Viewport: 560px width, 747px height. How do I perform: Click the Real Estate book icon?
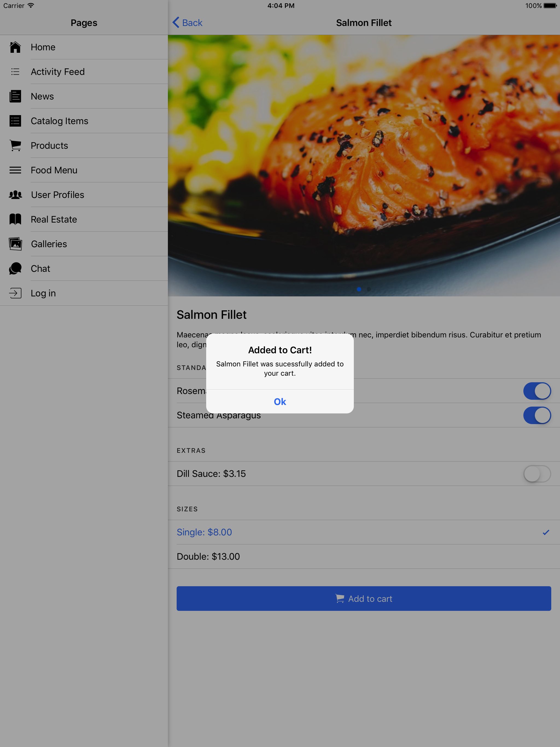(15, 219)
